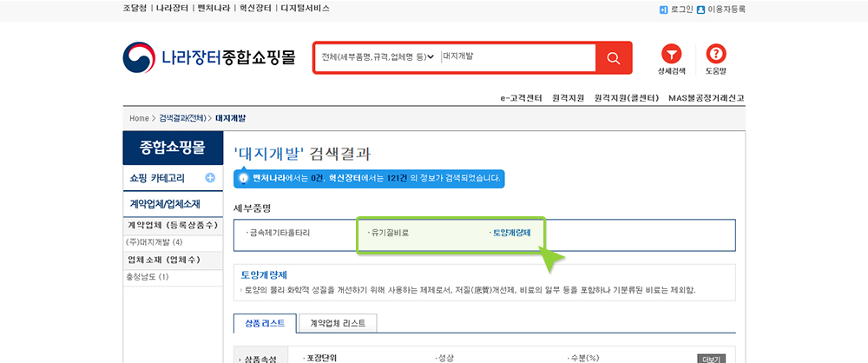Viewport: 868px width, 363px height.
Task: Expand 쇼핑 카테고리 plus icon
Action: [x=210, y=178]
